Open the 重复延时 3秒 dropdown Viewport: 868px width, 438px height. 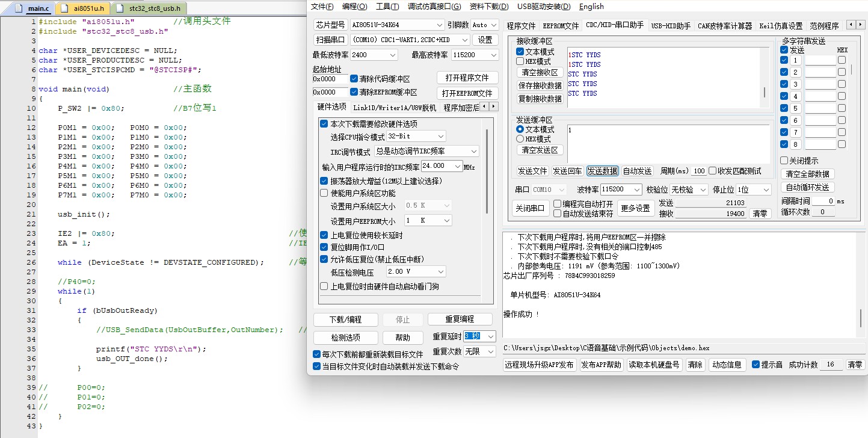click(479, 336)
